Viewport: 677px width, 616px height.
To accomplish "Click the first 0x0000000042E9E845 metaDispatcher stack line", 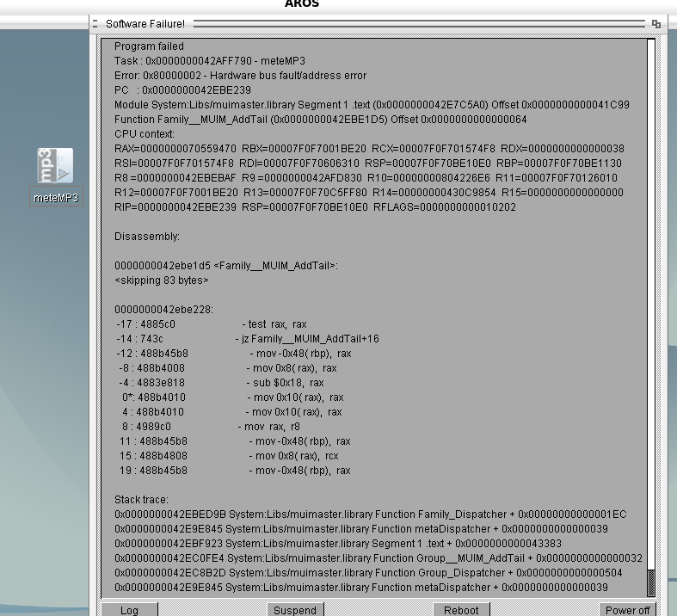I will point(361,529).
